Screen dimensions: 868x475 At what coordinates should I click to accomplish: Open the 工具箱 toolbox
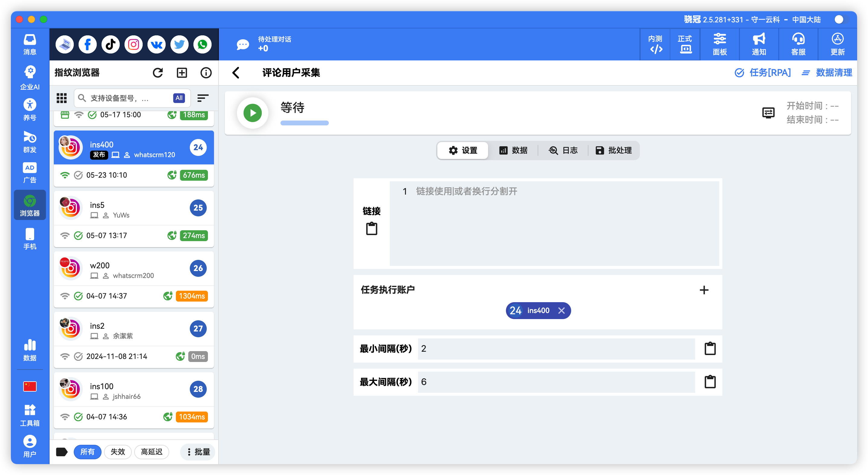pyautogui.click(x=30, y=415)
